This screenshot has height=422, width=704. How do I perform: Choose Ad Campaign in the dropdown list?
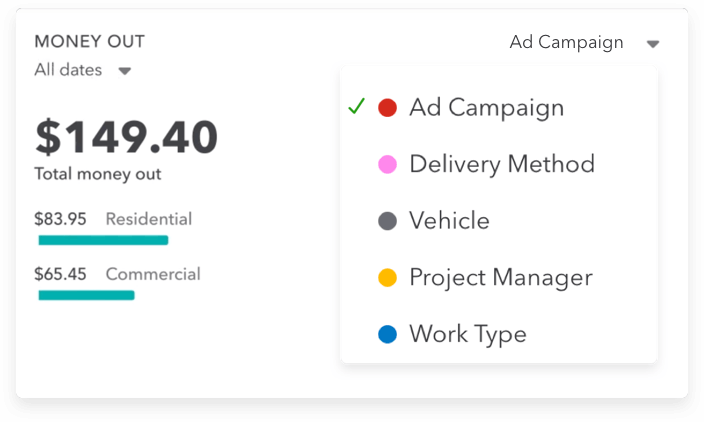[x=486, y=108]
